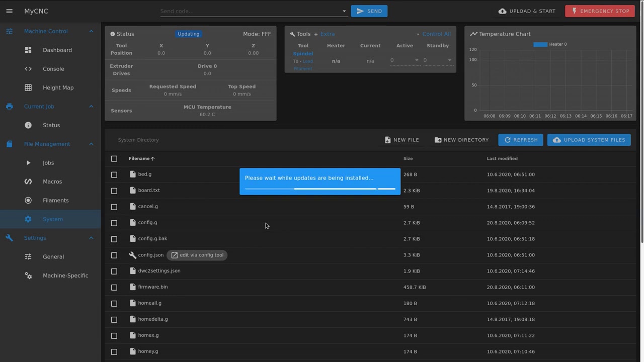Collapse the Settings section
644x362 pixels.
click(x=91, y=238)
